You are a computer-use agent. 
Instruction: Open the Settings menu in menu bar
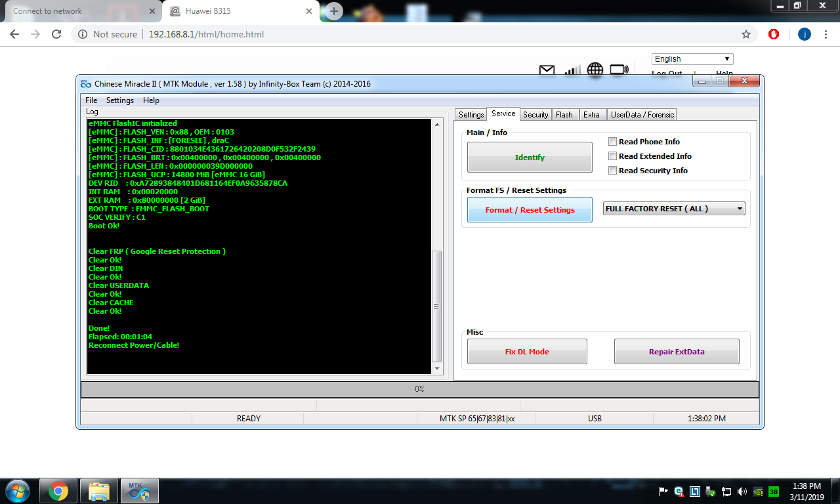coord(120,100)
